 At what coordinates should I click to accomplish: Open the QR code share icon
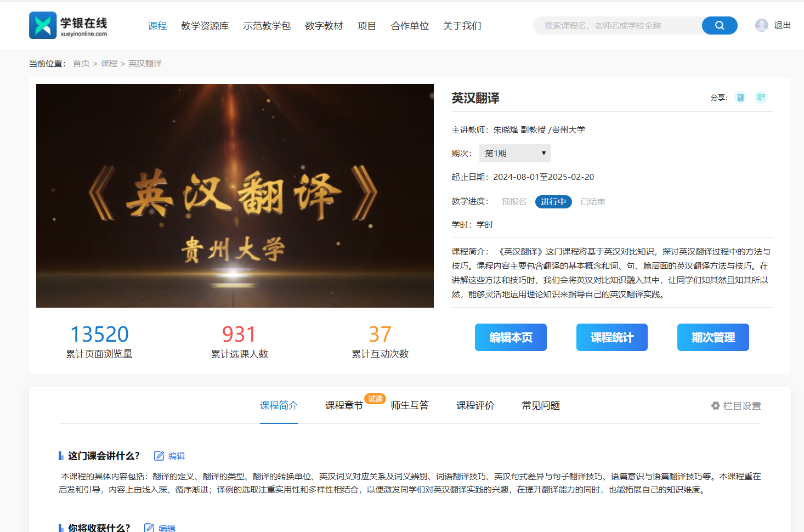pyautogui.click(x=761, y=98)
